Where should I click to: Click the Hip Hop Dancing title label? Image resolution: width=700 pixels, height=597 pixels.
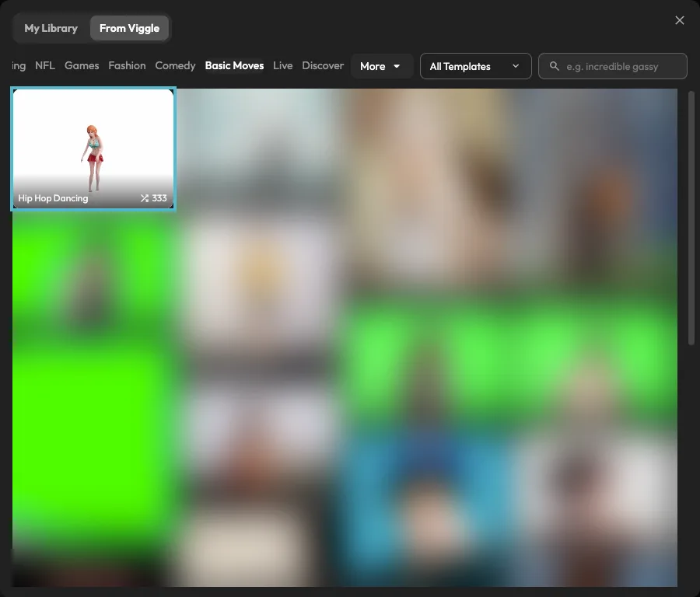coord(53,198)
